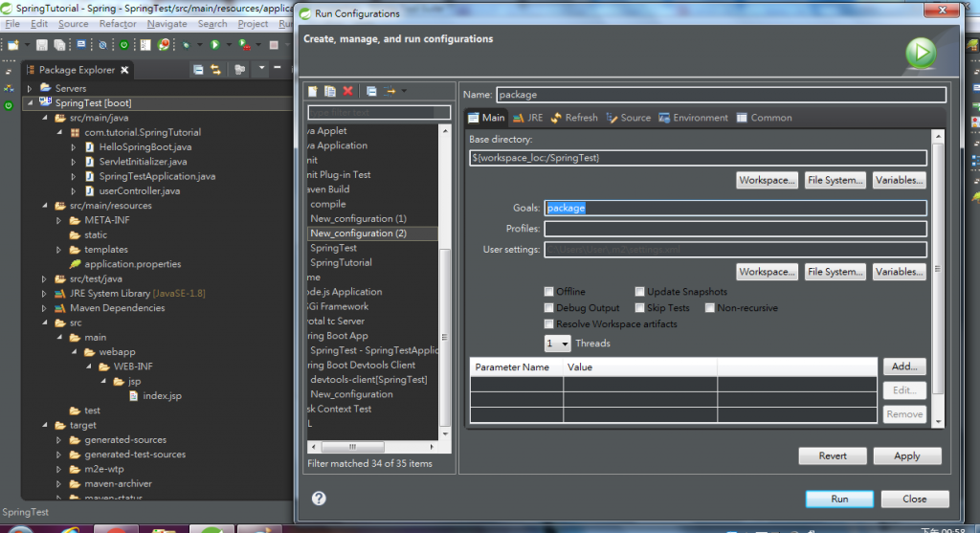Viewport: 980px width, 533px height.
Task: Open the Threads count dropdown
Action: (558, 343)
